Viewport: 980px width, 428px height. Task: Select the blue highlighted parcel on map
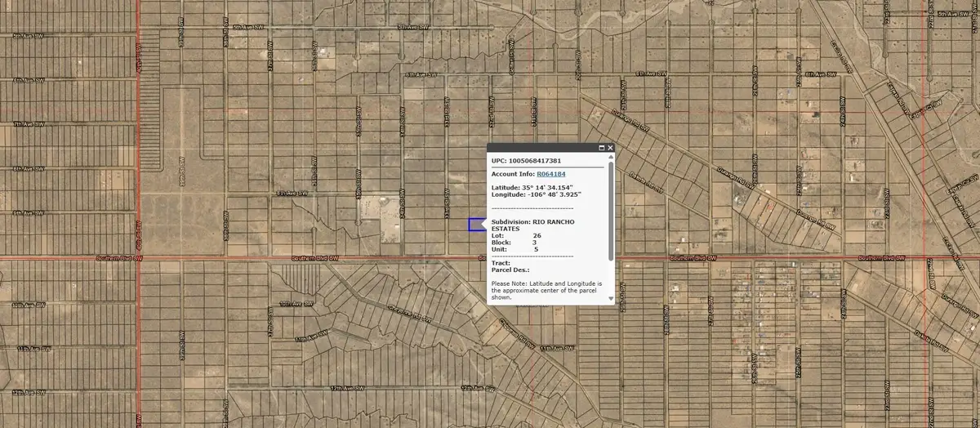click(x=477, y=225)
